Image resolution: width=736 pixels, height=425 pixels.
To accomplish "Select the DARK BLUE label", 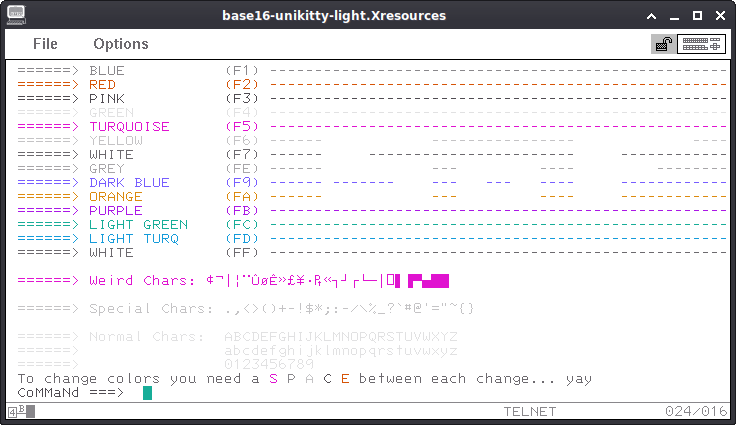I will (129, 183).
